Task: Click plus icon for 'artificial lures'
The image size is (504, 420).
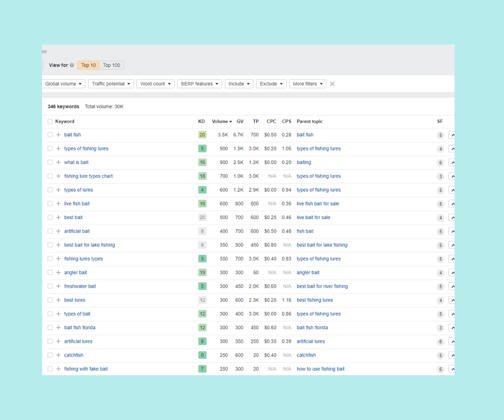Action: tap(58, 341)
